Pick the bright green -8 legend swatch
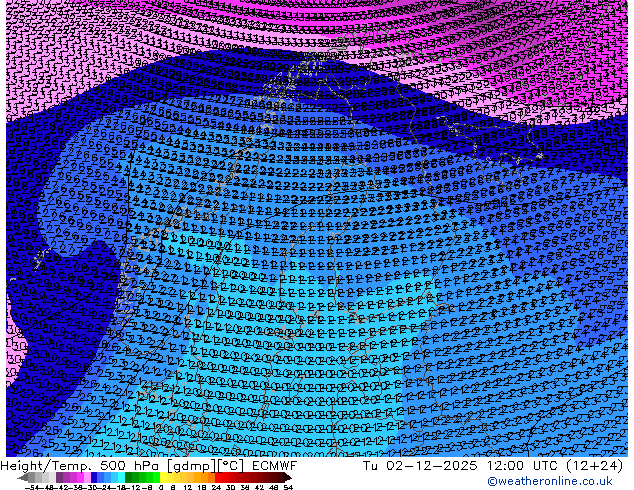The height and width of the screenshot is (490, 634). [156, 477]
